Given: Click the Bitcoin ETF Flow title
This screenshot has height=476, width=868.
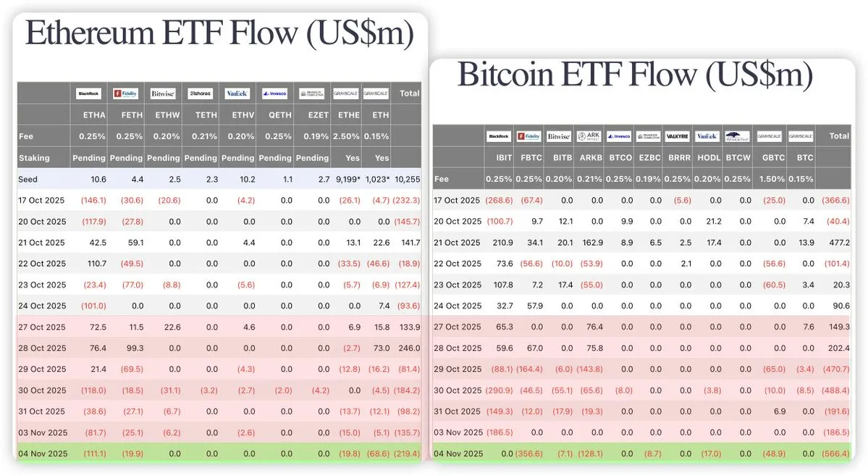Looking at the screenshot, I should 635,75.
